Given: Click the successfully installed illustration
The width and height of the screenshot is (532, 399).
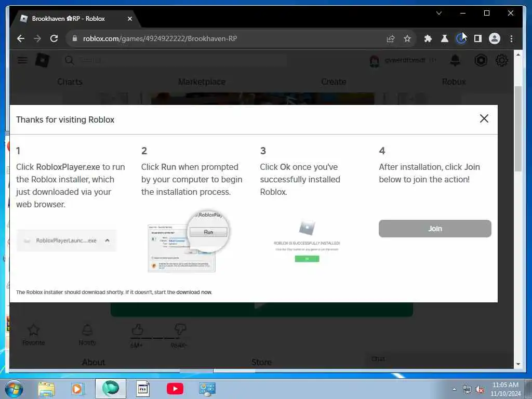Looking at the screenshot, I should (307, 242).
